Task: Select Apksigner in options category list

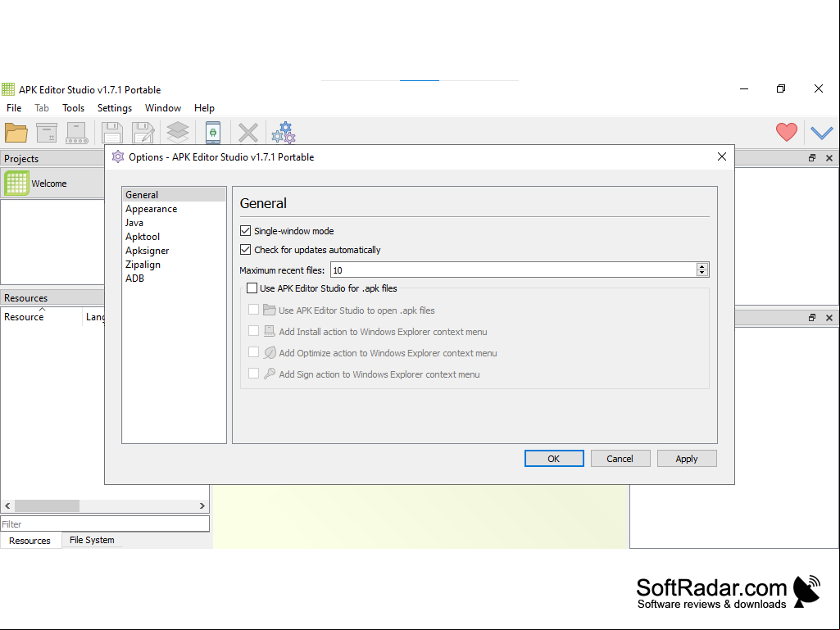Action: (x=174, y=250)
